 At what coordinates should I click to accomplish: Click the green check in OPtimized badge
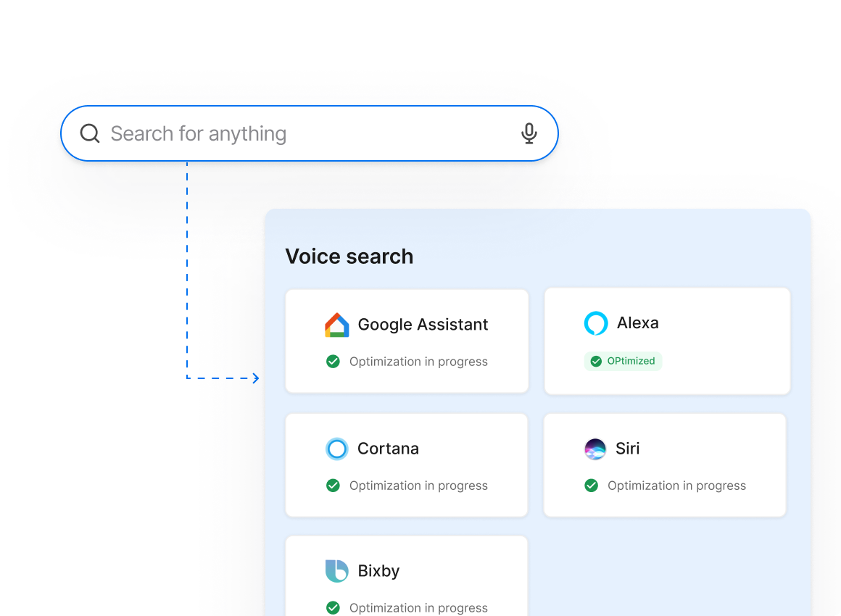click(x=596, y=362)
